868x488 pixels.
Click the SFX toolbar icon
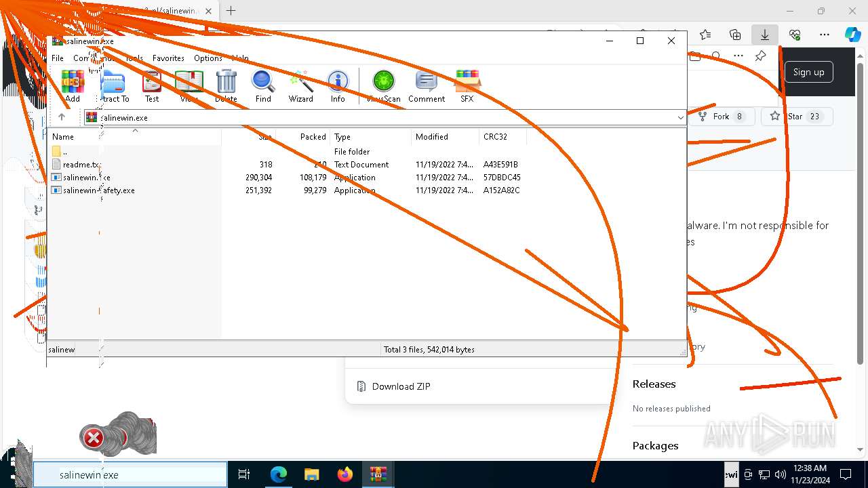coord(467,86)
